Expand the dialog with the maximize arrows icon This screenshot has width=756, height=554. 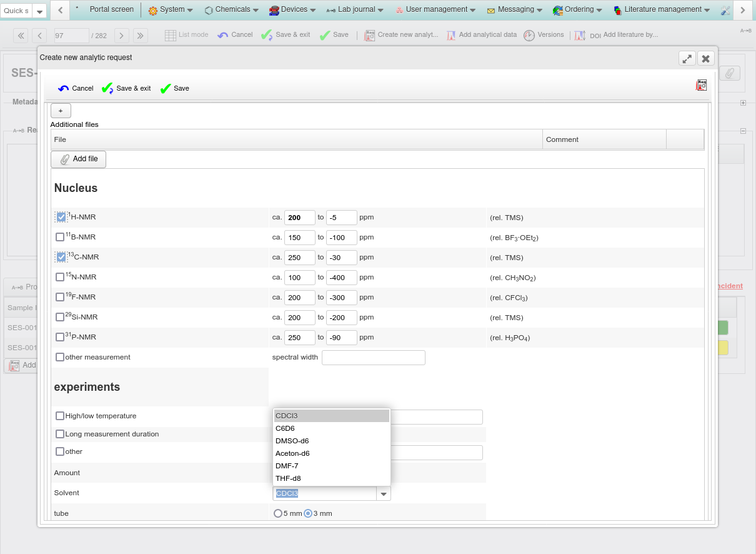687,59
